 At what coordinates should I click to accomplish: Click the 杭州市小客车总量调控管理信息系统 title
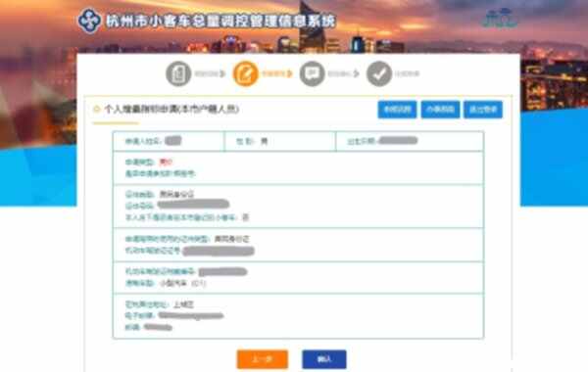(220, 21)
